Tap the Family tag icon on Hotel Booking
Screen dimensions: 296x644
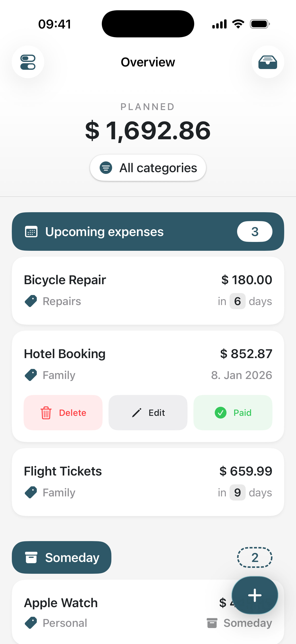click(31, 375)
